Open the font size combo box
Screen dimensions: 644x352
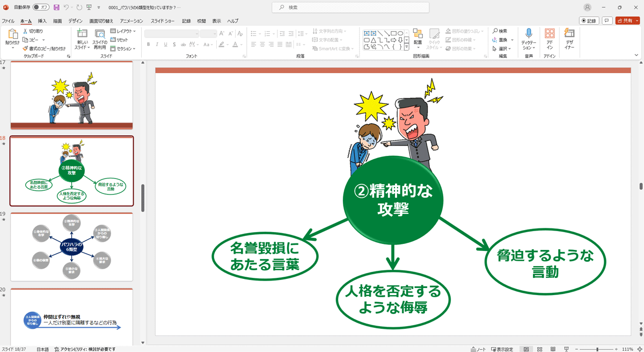(208, 33)
